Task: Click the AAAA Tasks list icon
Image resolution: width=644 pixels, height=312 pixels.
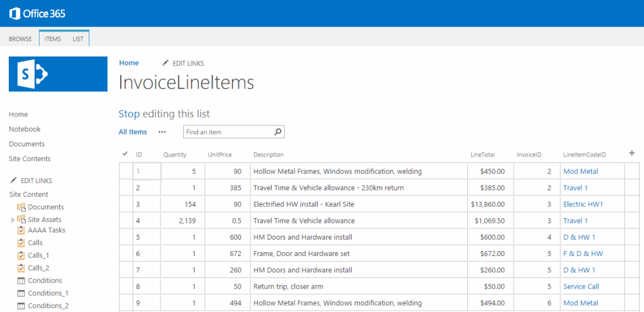Action: (21, 230)
